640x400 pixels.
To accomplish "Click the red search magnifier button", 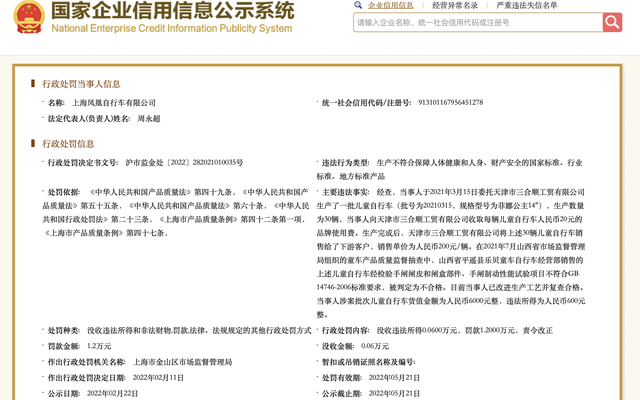I will (x=612, y=22).
